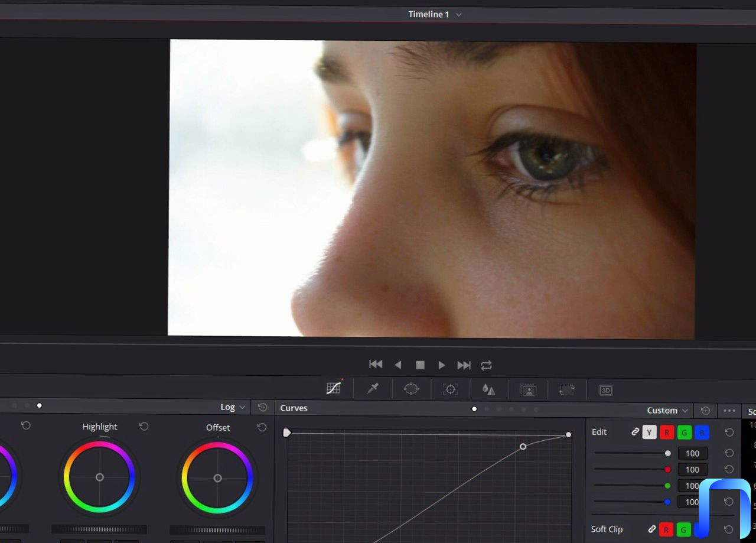Screen dimensions: 756x543
Task: Select the fourth Curves page dot
Action: click(x=511, y=409)
